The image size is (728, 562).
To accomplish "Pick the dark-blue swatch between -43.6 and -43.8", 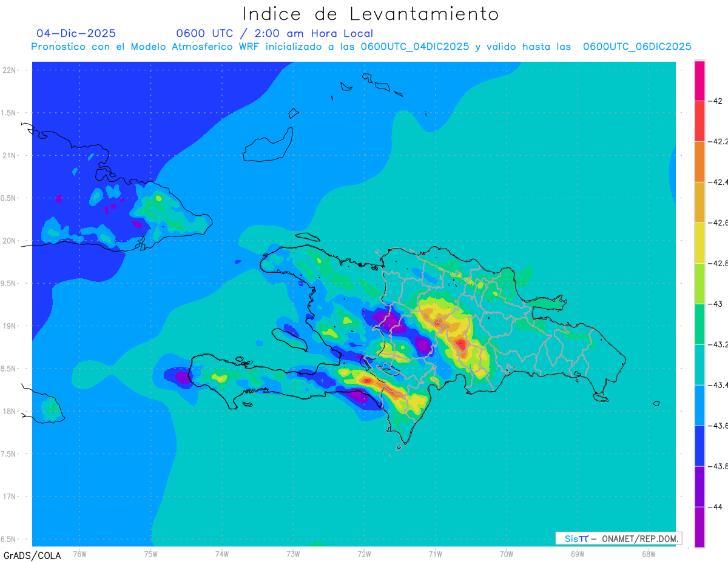I will (699, 446).
